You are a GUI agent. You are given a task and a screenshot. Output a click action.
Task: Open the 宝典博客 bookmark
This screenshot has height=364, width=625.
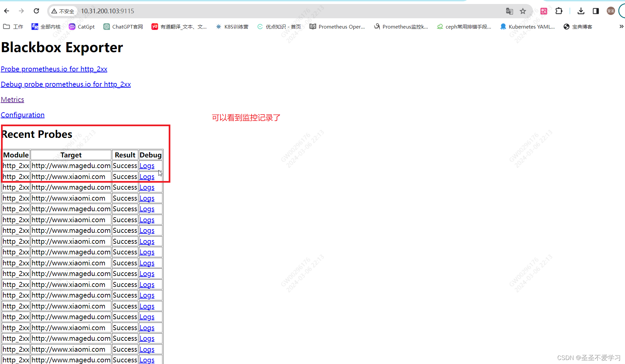coord(578,27)
